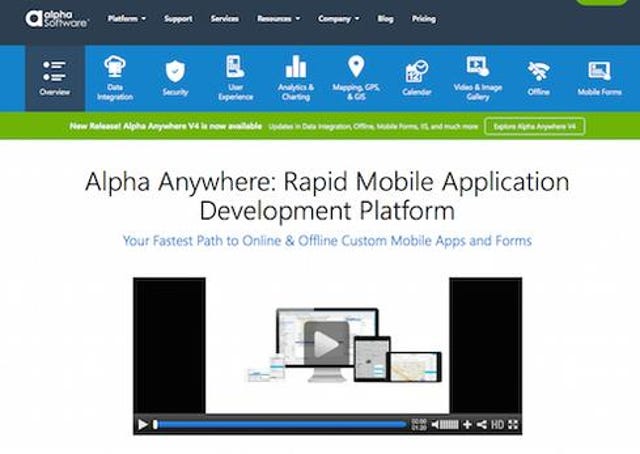The width and height of the screenshot is (640, 454).
Task: Click Explore Alpha Anywhere V4 button
Action: (x=535, y=126)
